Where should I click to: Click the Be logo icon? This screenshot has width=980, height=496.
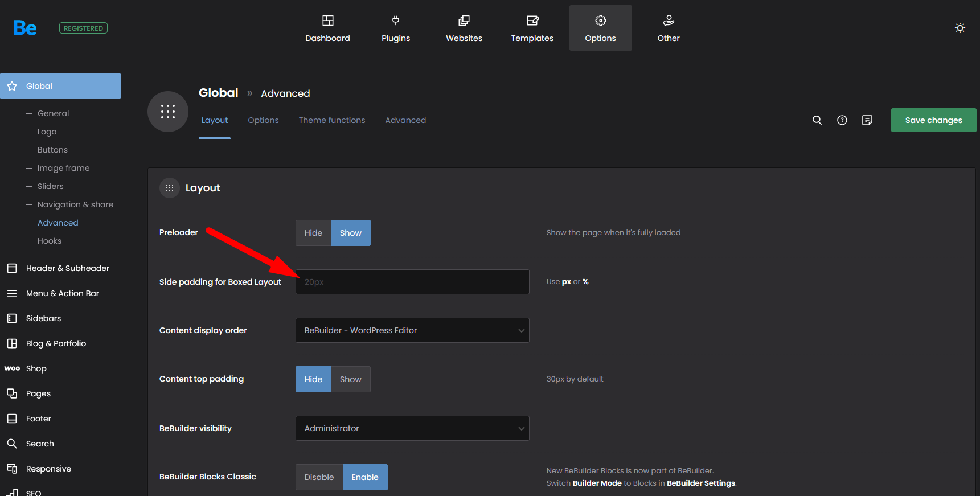(x=25, y=28)
